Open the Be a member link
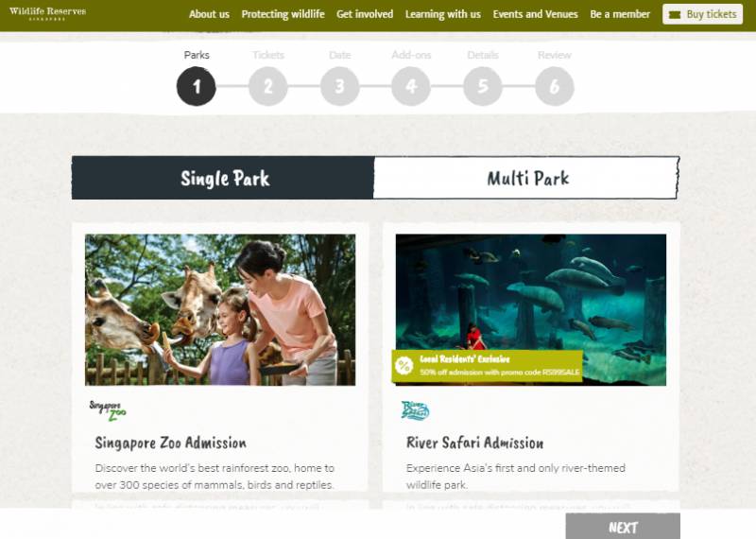The height and width of the screenshot is (539, 756). (620, 14)
